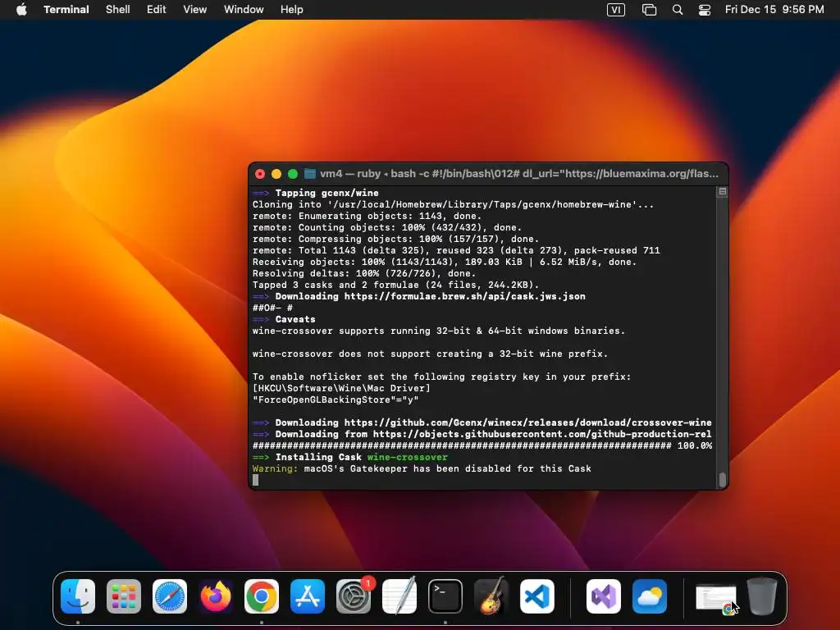840x630 pixels.
Task: Click 'does not support creating a 32-bit' line
Action: 430,354
